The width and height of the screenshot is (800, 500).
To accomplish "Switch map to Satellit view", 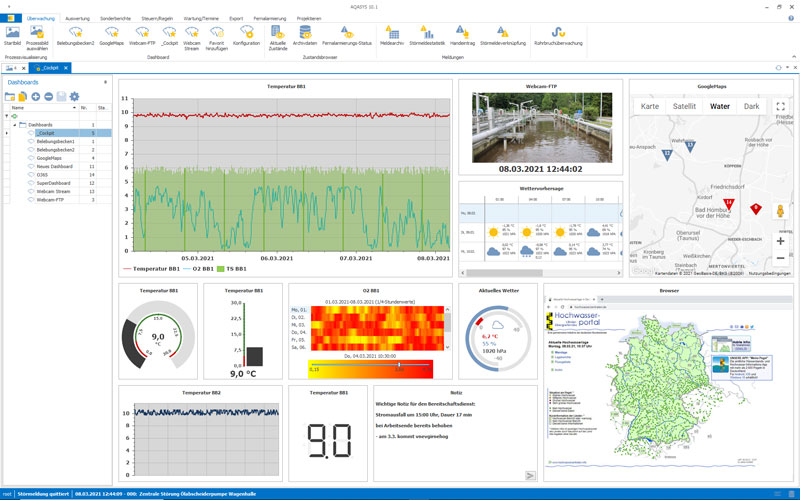I will click(x=684, y=106).
